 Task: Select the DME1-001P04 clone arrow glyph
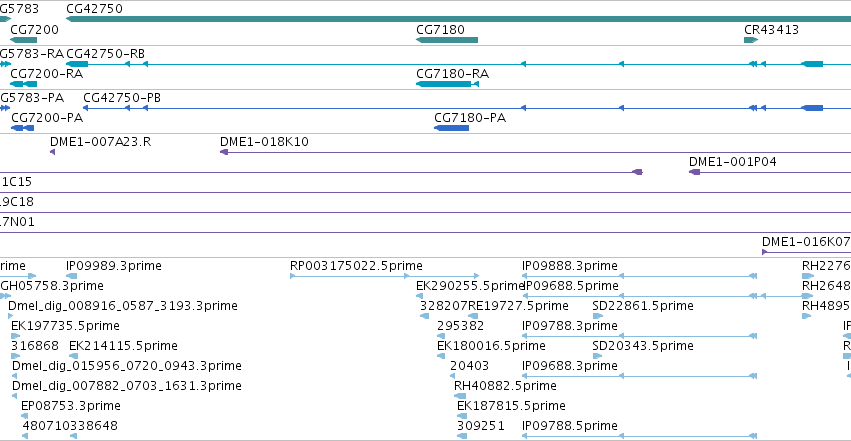click(x=694, y=172)
